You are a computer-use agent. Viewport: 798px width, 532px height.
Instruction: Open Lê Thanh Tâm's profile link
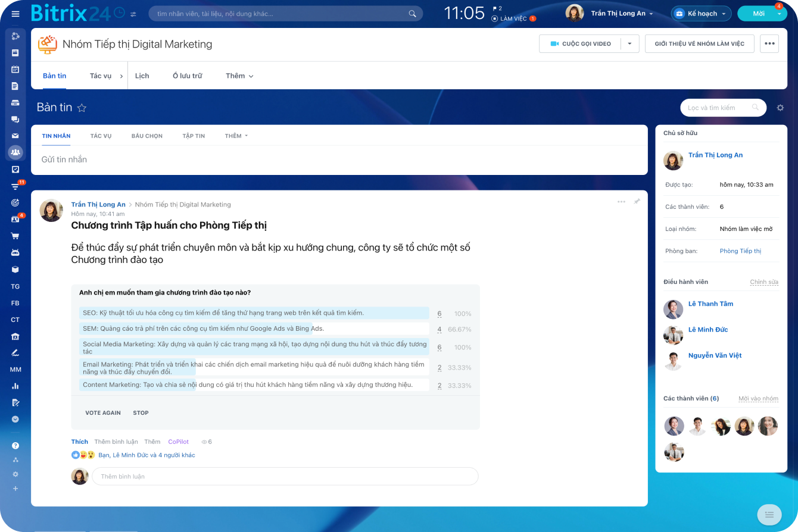coord(710,304)
